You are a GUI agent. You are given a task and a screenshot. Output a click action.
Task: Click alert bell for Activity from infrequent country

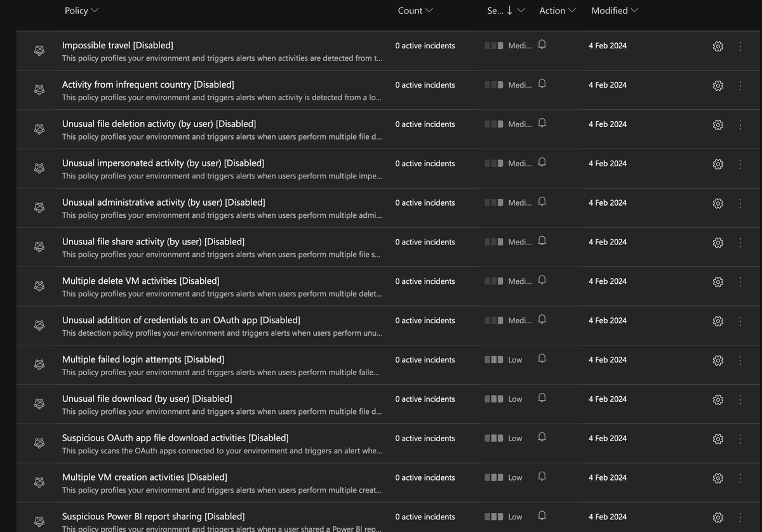coord(542,84)
